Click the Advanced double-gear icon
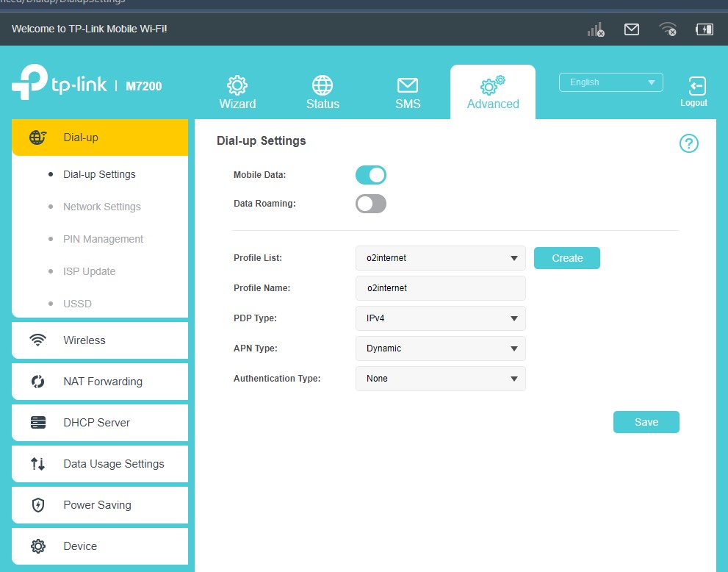Screen dimensions: 728x572 pos(492,85)
